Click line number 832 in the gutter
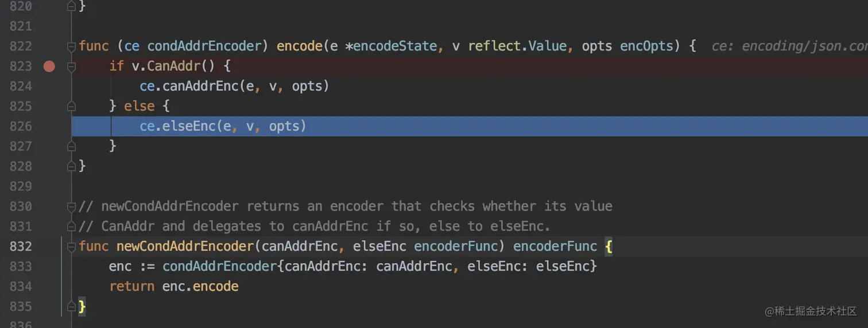The image size is (868, 328). [21, 247]
